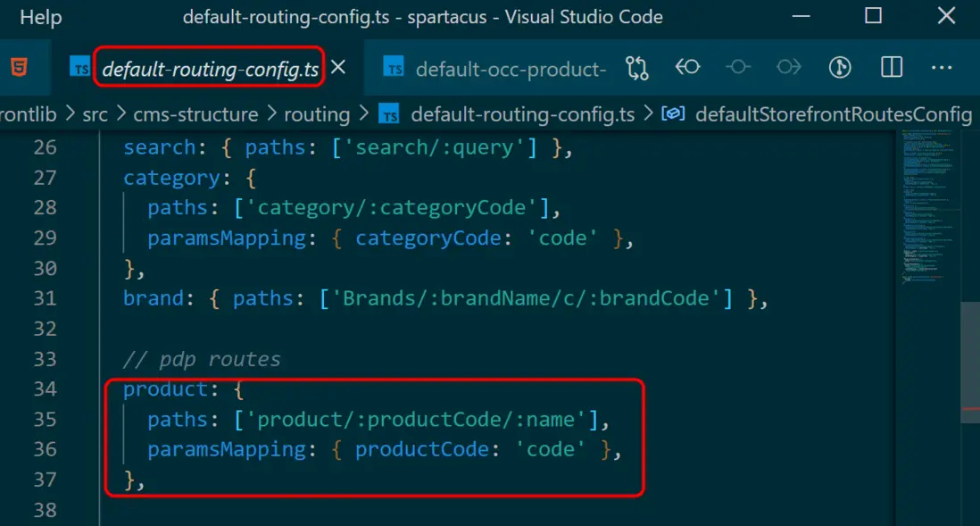Screen dimensions: 980x526
Task: Click the minimap code preview
Action: point(928,206)
